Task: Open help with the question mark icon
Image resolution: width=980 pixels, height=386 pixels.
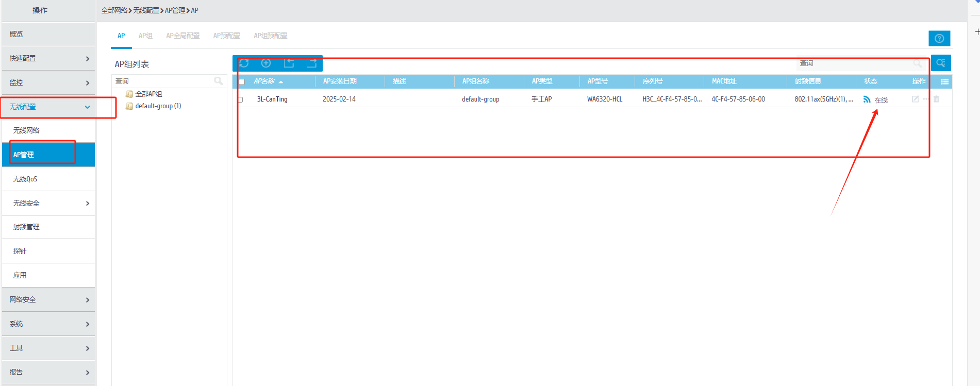Action: click(x=939, y=38)
